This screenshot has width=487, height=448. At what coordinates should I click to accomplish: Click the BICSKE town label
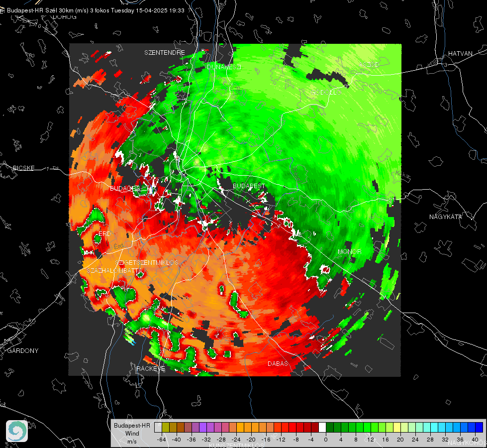(x=23, y=168)
